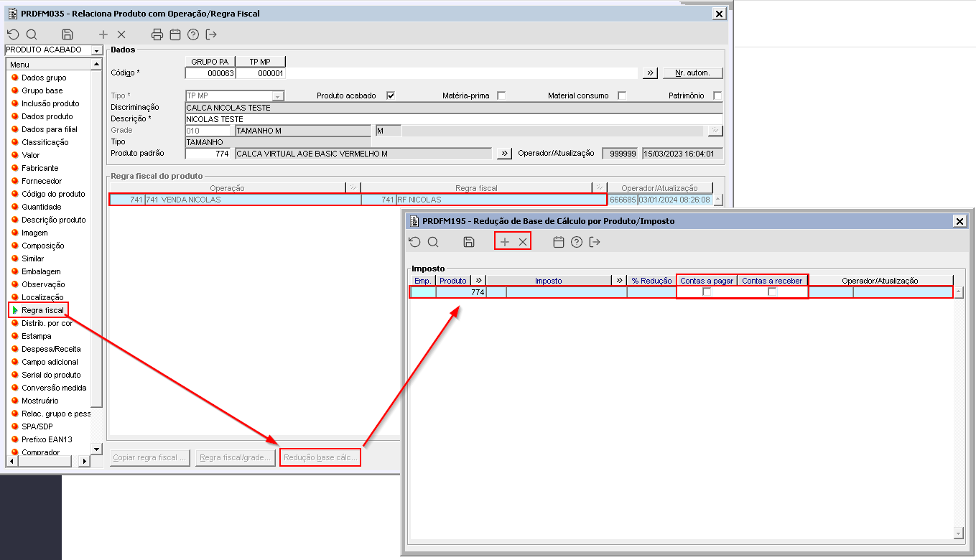
Task: Click the calendar icon in PRDFM195 toolbar
Action: tap(559, 242)
